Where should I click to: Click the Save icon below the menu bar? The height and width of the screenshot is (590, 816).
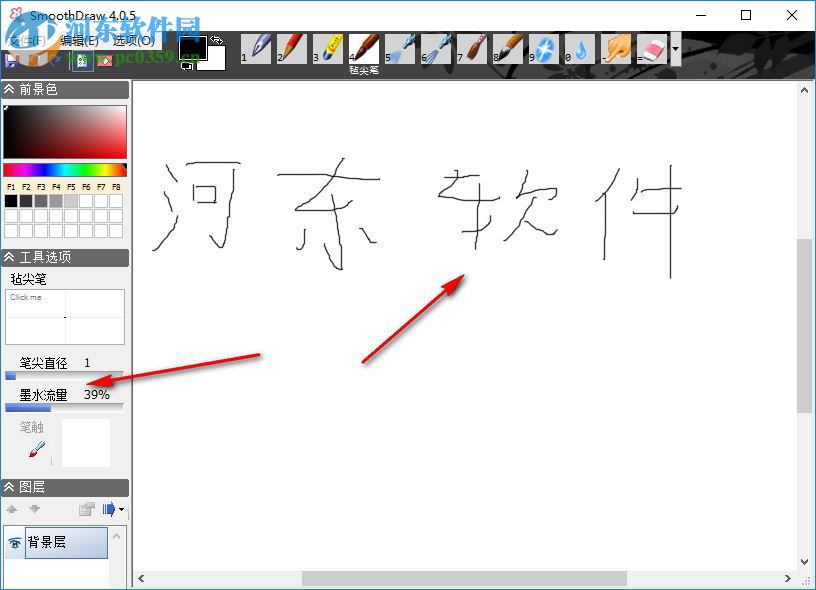10,60
